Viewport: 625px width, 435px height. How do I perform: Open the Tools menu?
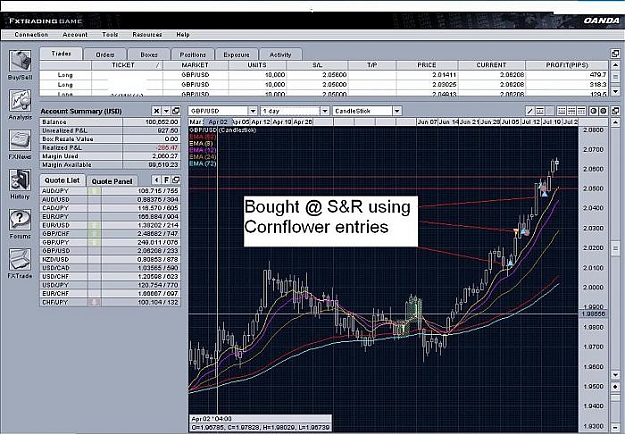(x=110, y=35)
